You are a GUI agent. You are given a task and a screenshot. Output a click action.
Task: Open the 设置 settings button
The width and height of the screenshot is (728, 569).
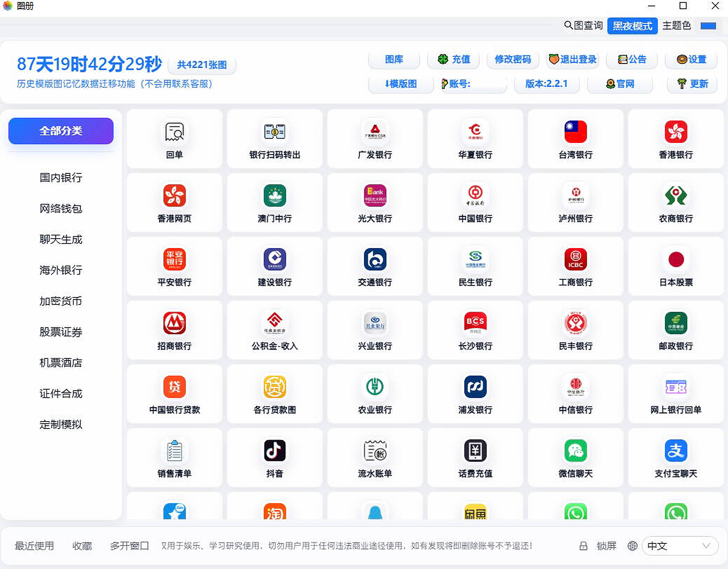click(691, 59)
